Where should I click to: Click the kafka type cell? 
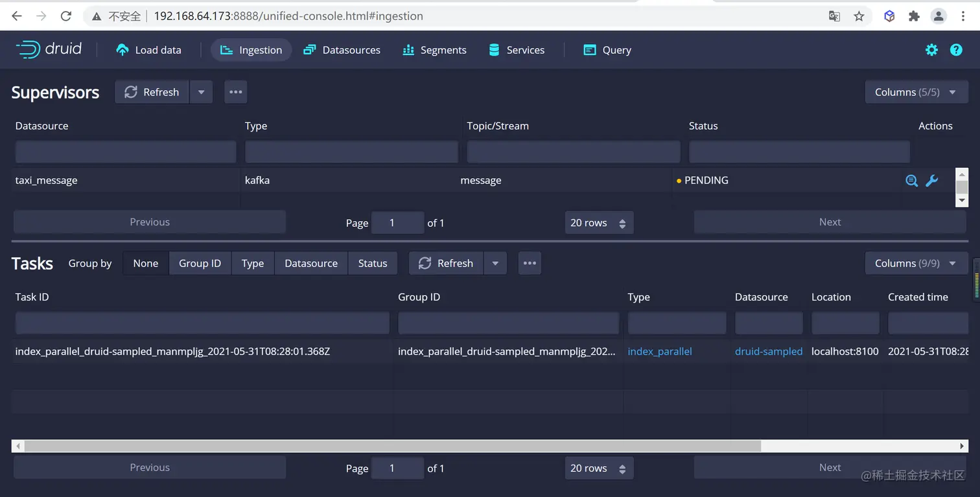[257, 180]
